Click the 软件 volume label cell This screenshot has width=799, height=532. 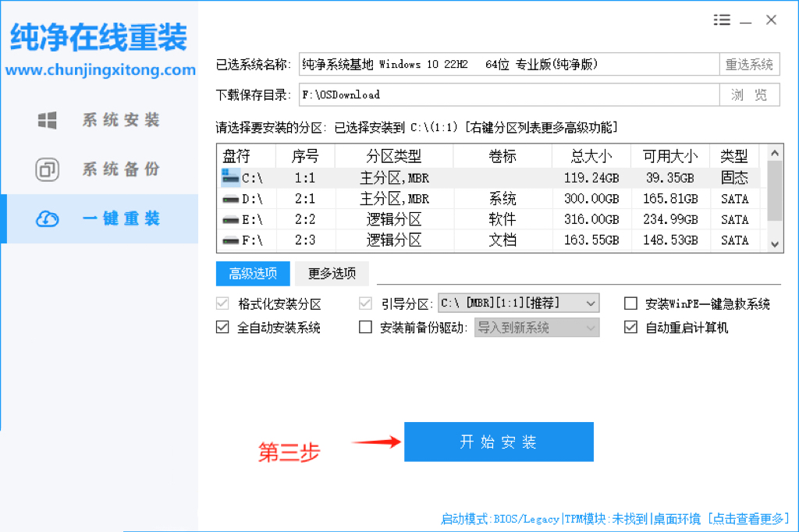pos(502,219)
